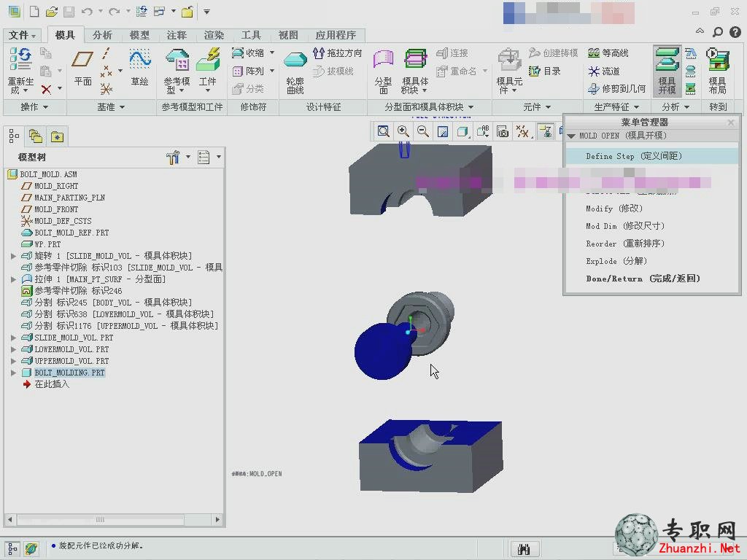747x560 pixels.
Task: Expand the BOLT_MOLDING.PRT tree node
Action: [x=13, y=373]
